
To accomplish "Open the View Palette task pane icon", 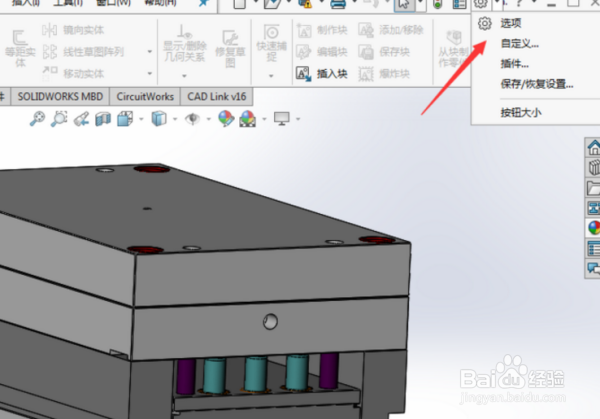I will [x=593, y=208].
